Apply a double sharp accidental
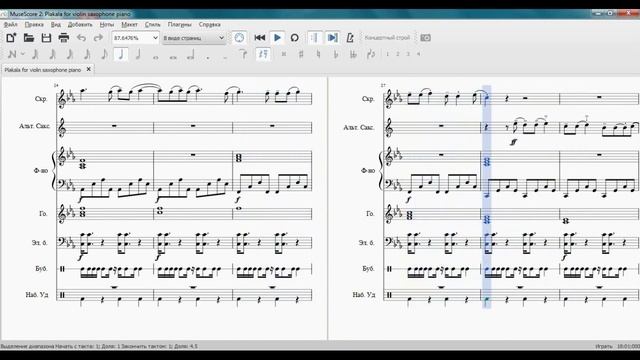Image resolution: width=640 pixels, height=360 pixels. 284,54
